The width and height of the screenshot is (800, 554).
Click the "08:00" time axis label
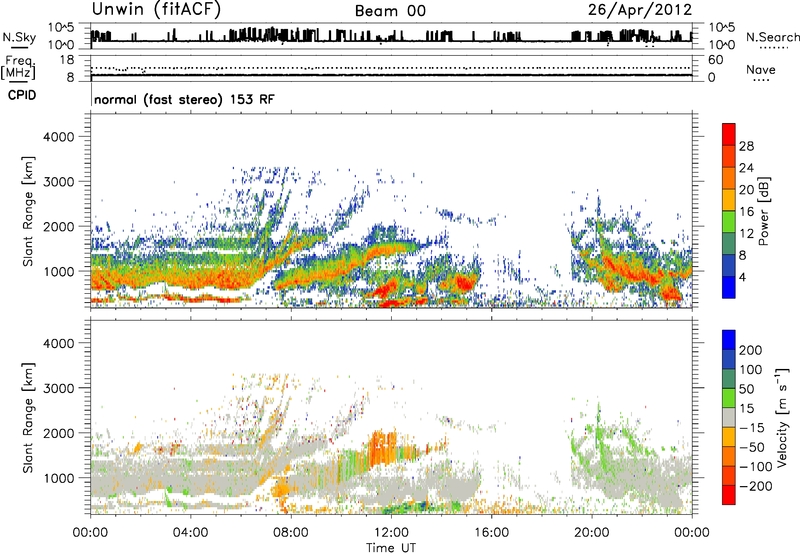point(291,533)
